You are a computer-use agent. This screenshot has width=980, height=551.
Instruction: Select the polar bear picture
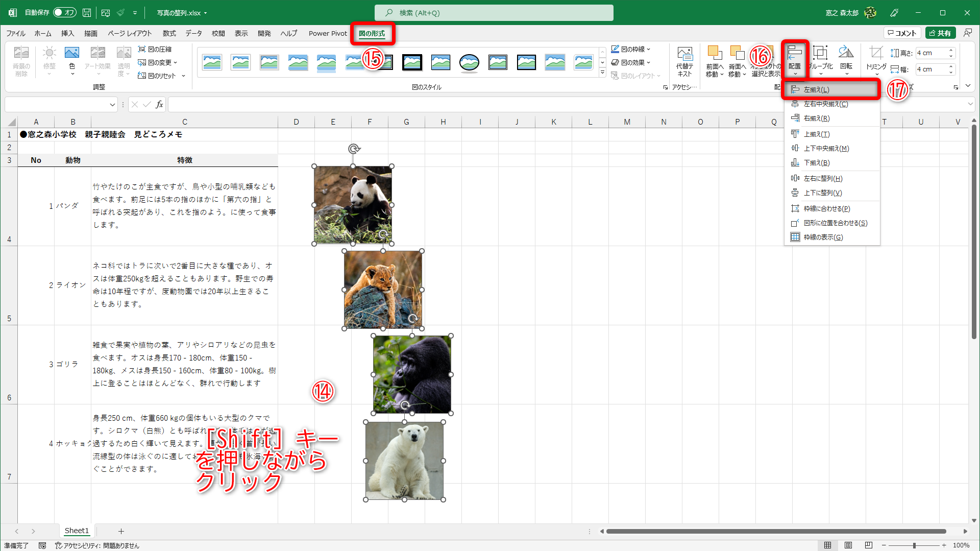coord(405,460)
